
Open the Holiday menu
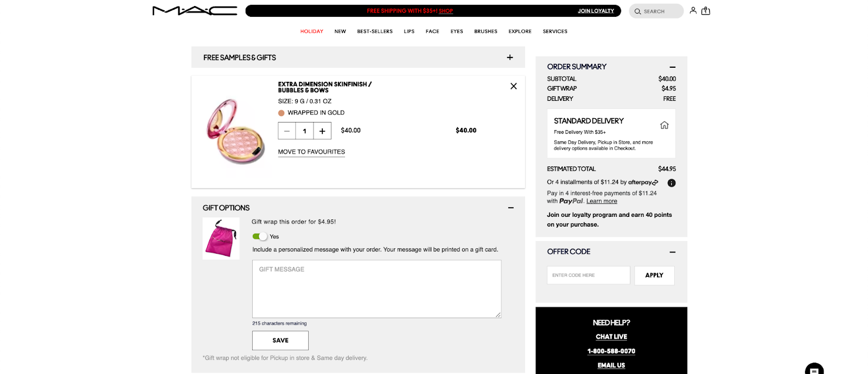coord(312,31)
